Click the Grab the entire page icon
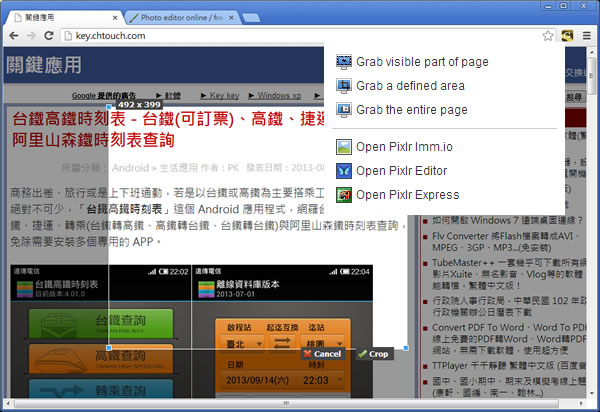The width and height of the screenshot is (600, 412). coord(344,110)
